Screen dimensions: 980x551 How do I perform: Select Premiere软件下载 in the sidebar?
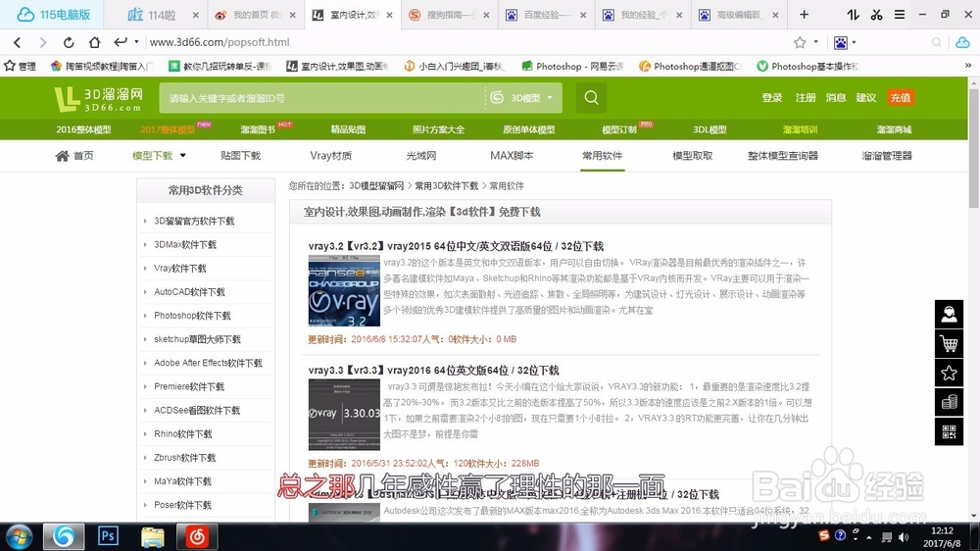click(189, 386)
